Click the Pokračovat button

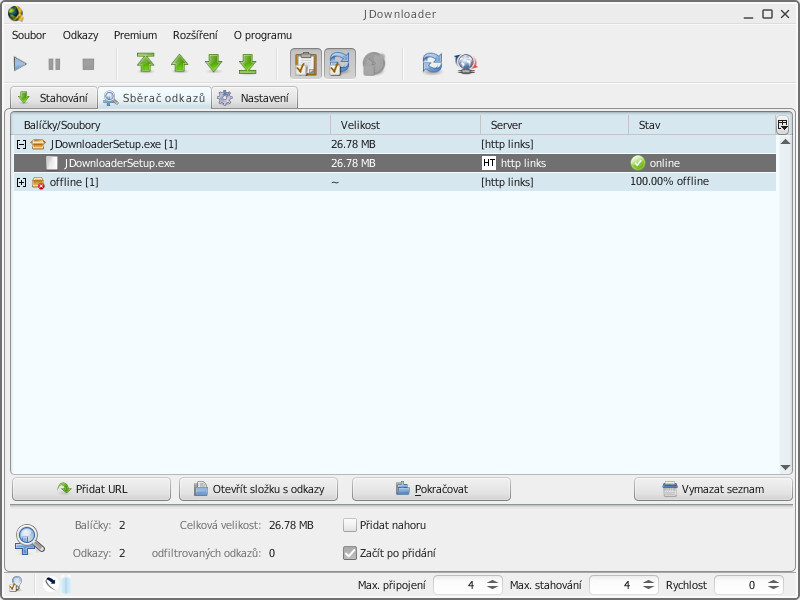[431, 489]
